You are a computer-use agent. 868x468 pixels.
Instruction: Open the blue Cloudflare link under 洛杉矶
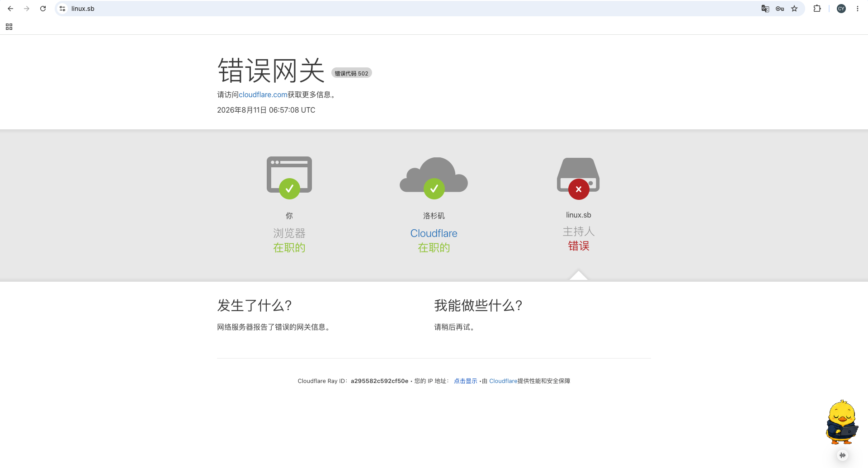434,233
